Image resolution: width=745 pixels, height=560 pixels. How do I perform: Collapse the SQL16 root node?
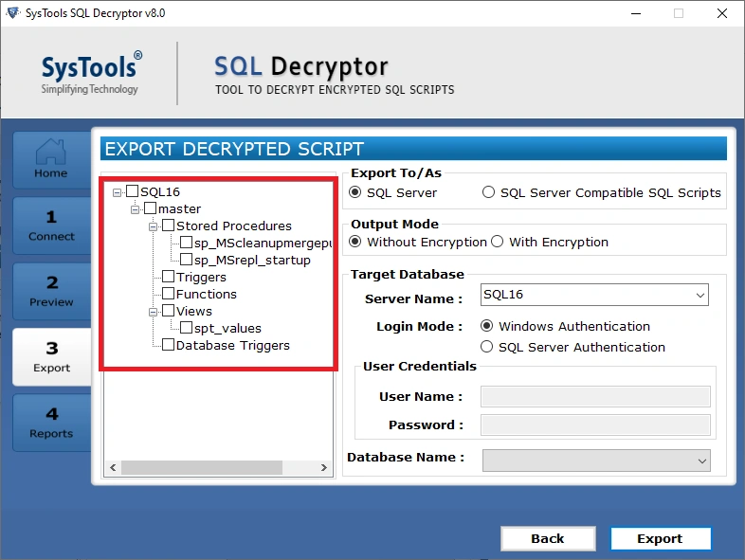point(118,191)
